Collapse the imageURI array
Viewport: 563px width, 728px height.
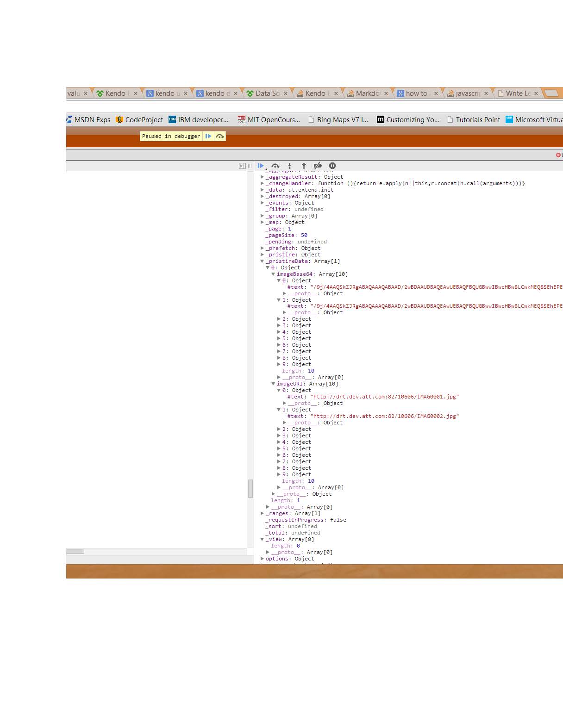click(x=273, y=384)
